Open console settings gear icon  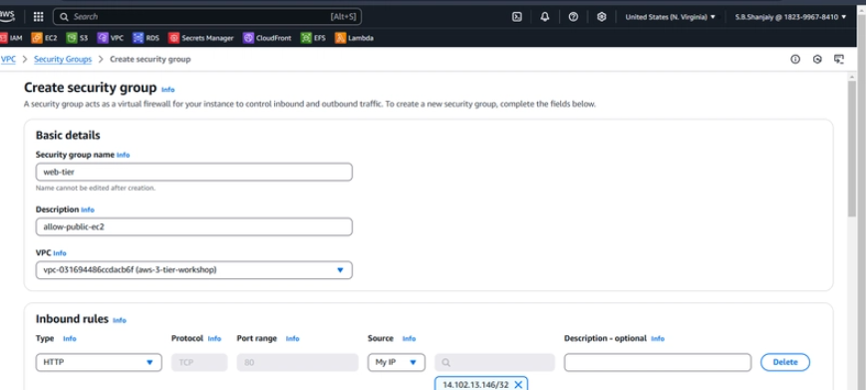[601, 17]
